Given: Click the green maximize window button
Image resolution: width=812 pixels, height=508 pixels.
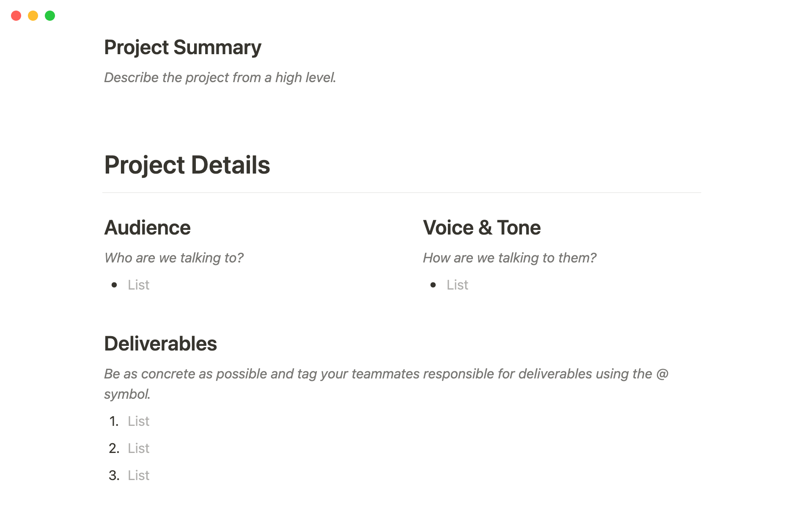Looking at the screenshot, I should [50, 16].
